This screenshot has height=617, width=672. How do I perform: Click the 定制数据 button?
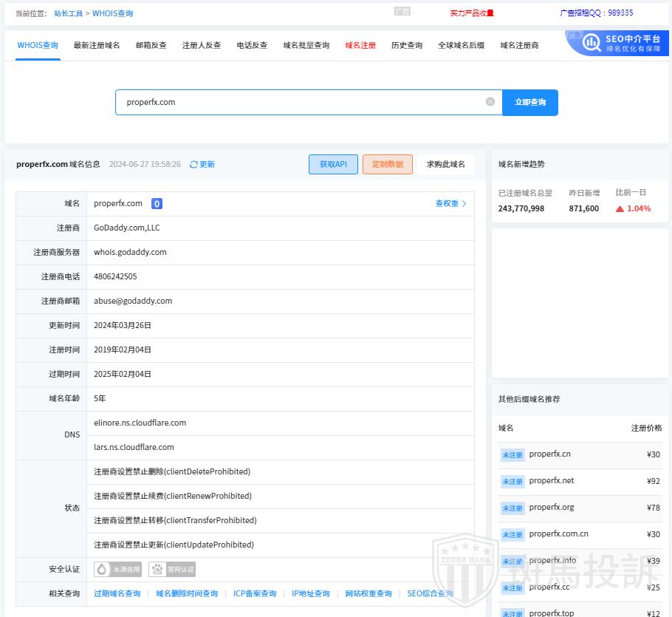pyautogui.click(x=388, y=164)
